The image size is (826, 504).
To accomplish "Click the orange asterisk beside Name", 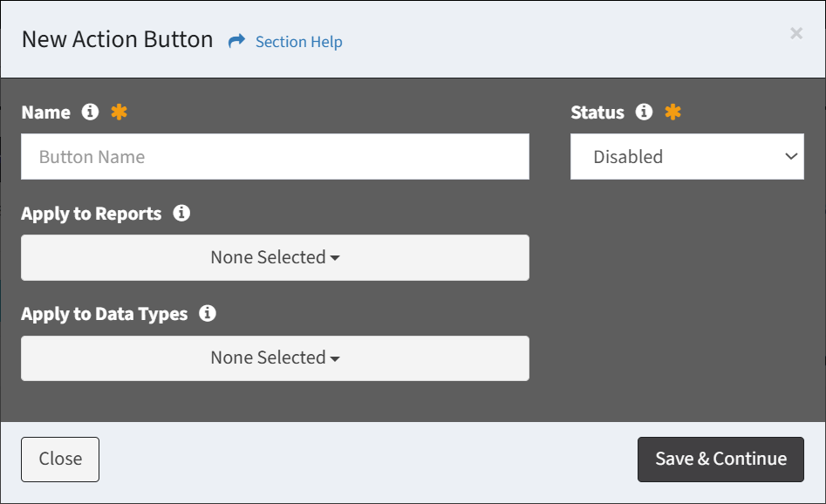I will click(x=119, y=112).
